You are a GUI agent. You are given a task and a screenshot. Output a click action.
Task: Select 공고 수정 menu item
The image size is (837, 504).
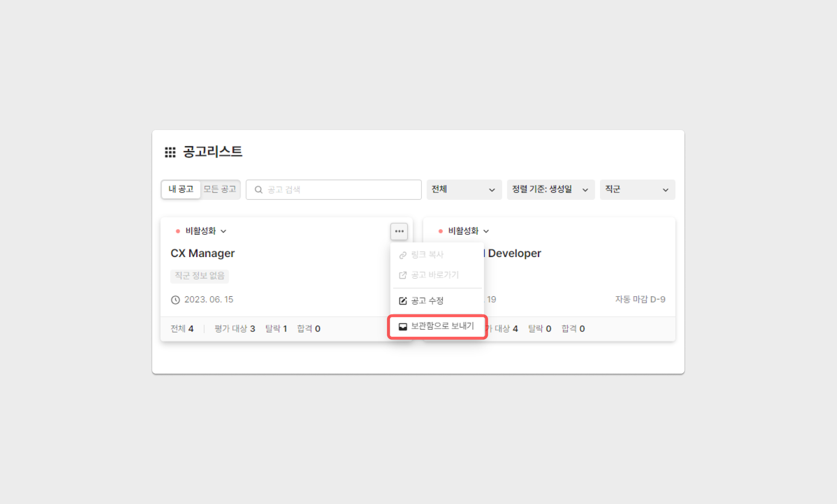[x=427, y=301]
